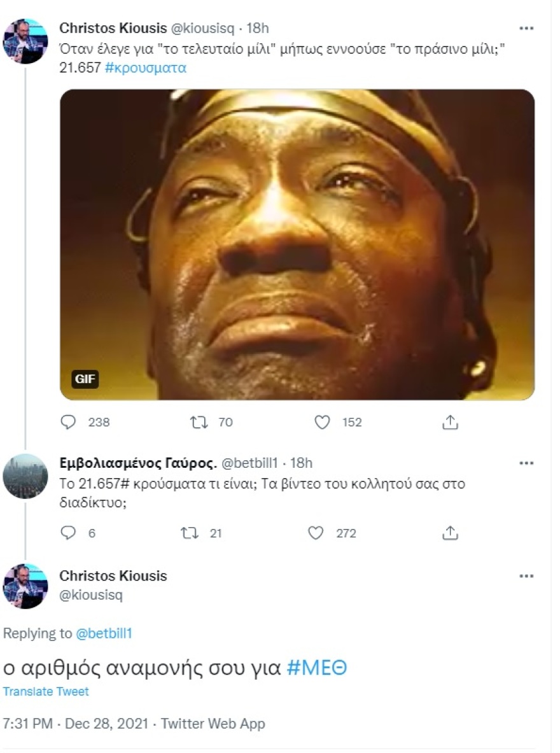Share the top tweet with the GIF

[x=450, y=422]
